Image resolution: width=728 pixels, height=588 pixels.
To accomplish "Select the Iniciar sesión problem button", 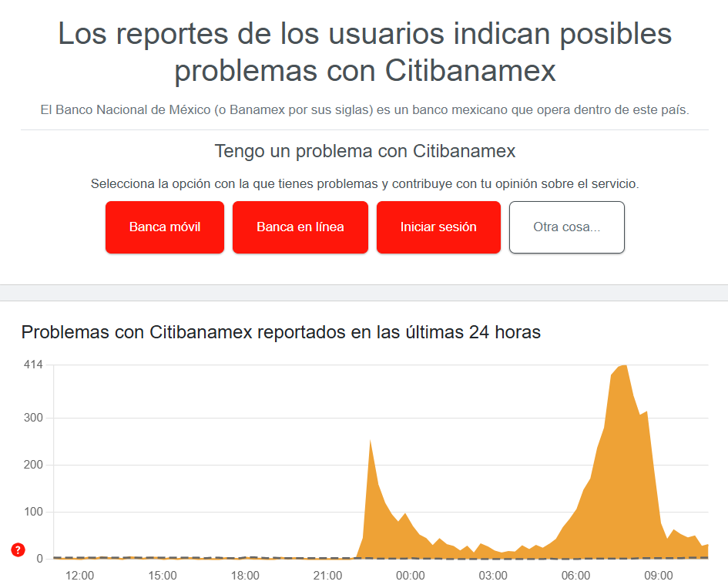I will (x=439, y=227).
